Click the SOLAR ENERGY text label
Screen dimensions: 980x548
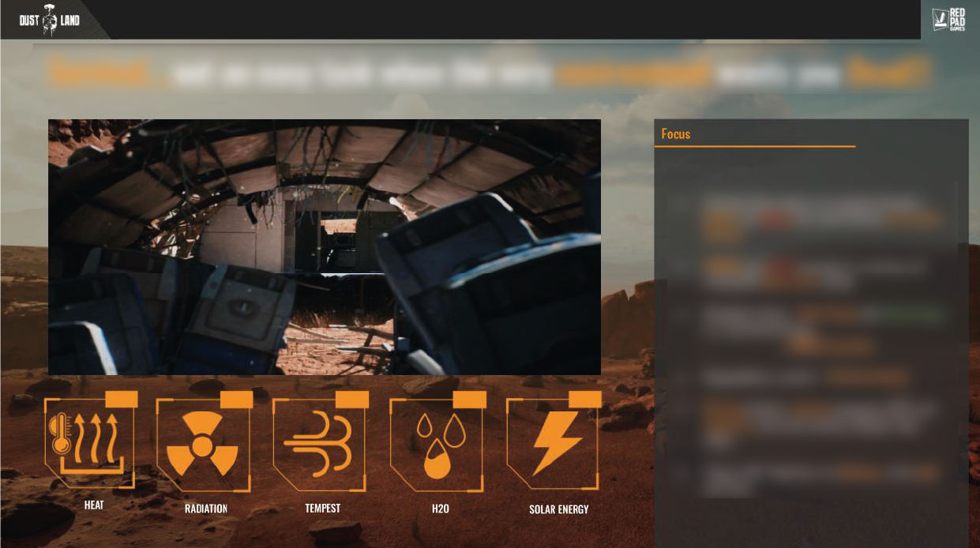[558, 510]
